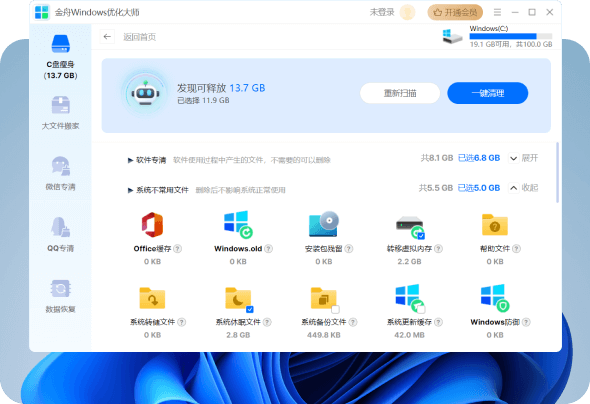Click the robot mascot icon
590x404 pixels.
145,93
